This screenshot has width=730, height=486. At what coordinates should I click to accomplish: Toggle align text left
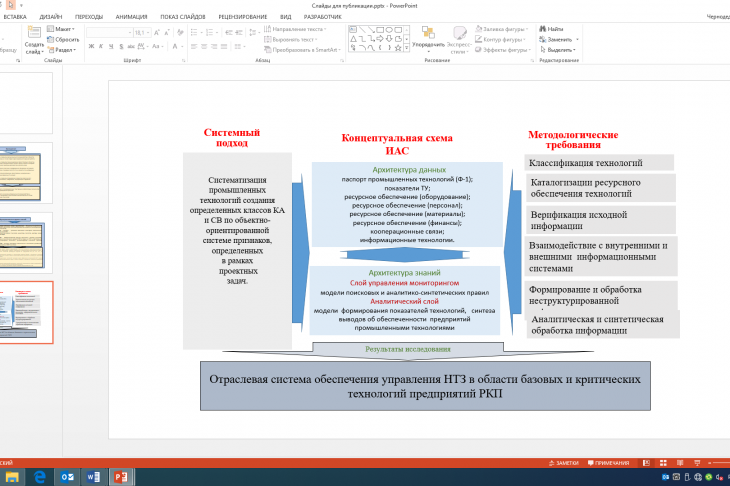pyautogui.click(x=194, y=46)
